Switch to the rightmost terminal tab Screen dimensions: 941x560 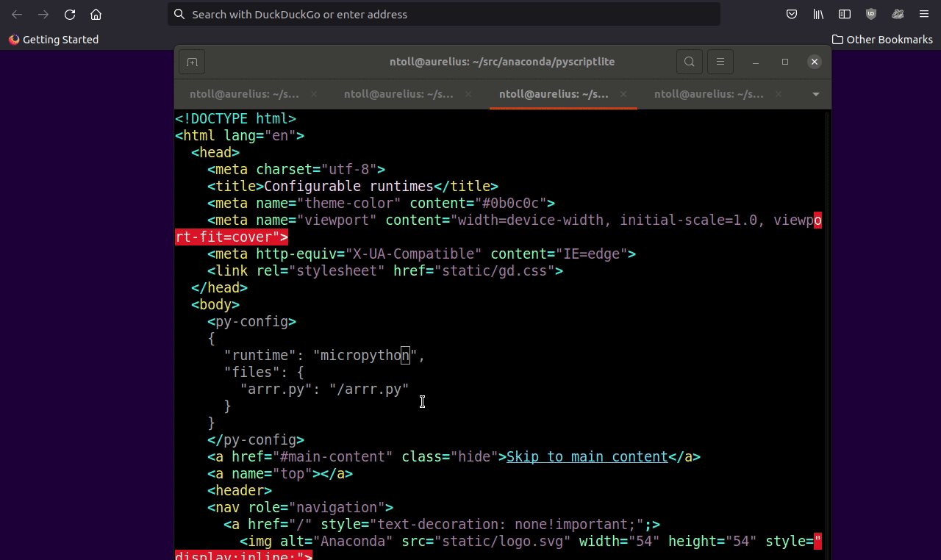point(709,95)
